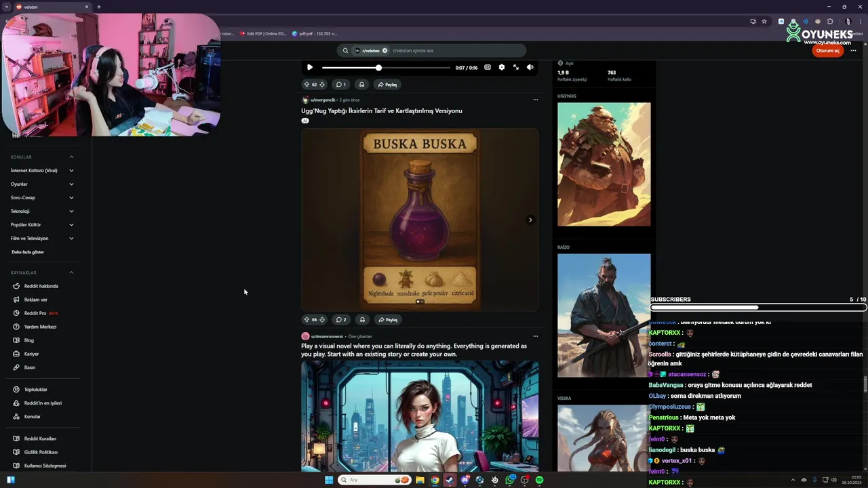Image resolution: width=868 pixels, height=488 pixels.
Task: Open u/dreamrunnerai promoted profile
Action: click(327, 336)
